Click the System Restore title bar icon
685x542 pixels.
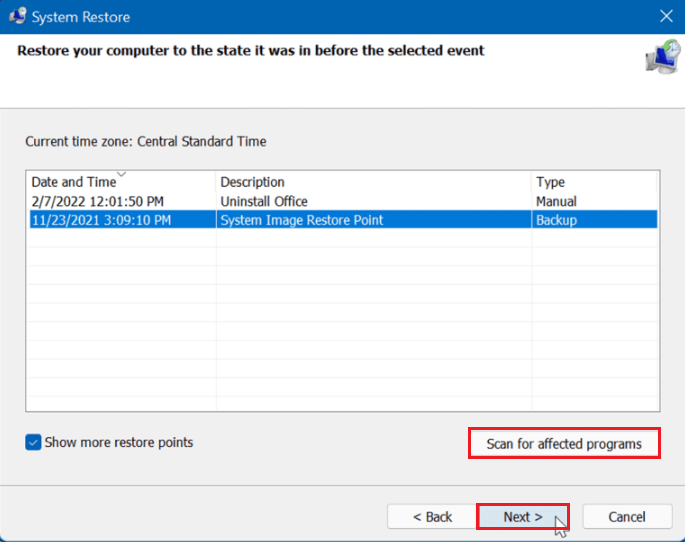17,16
